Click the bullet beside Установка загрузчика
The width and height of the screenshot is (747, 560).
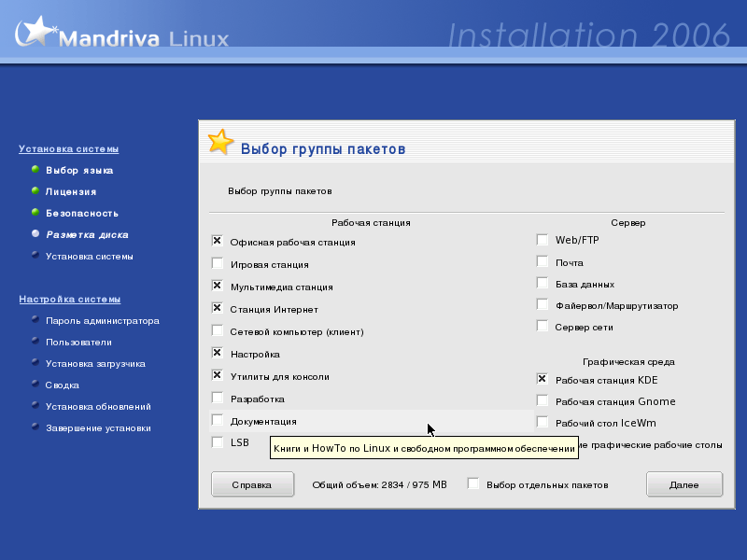(35, 362)
